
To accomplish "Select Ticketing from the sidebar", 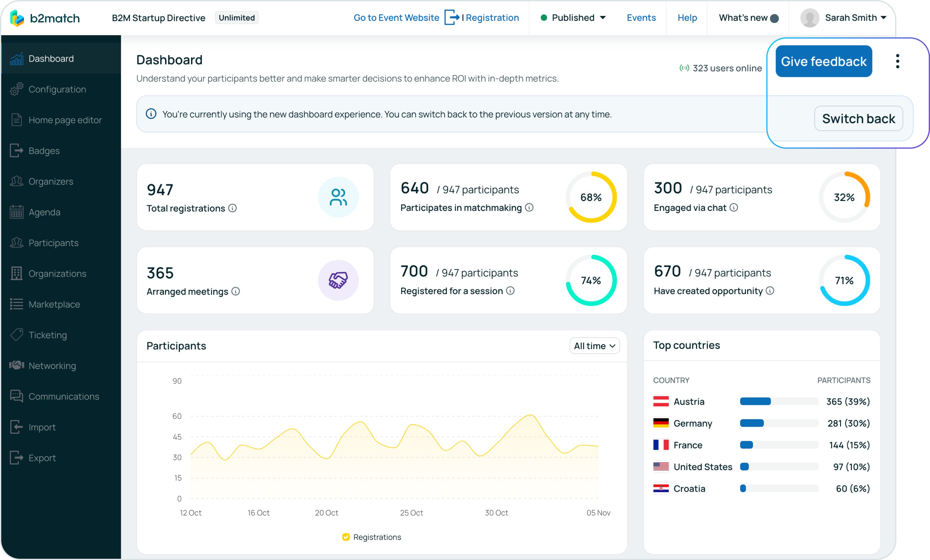I will coord(48,335).
